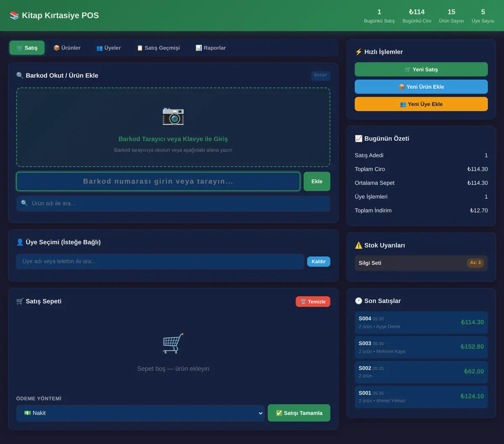504x444 pixels.
Task: Start a new sale via Yeni Satış
Action: pyautogui.click(x=421, y=69)
